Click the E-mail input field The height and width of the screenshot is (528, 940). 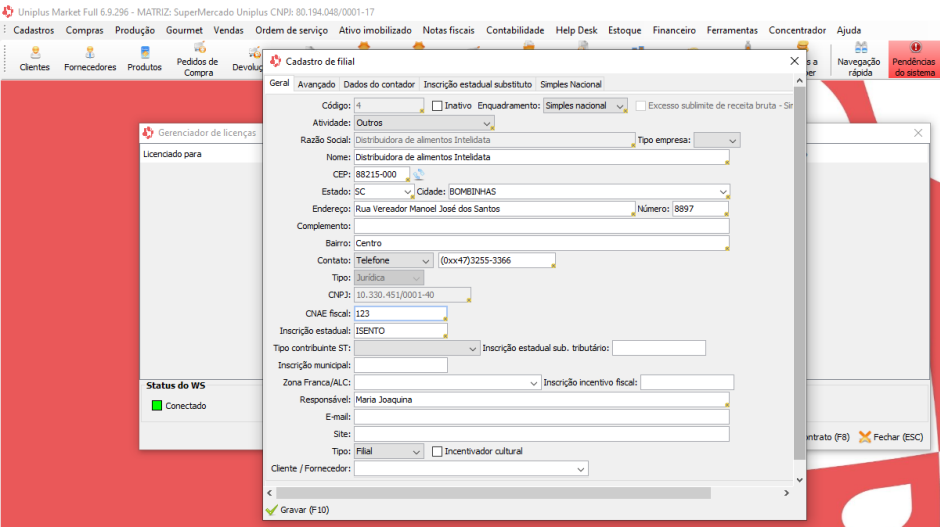click(x=541, y=417)
